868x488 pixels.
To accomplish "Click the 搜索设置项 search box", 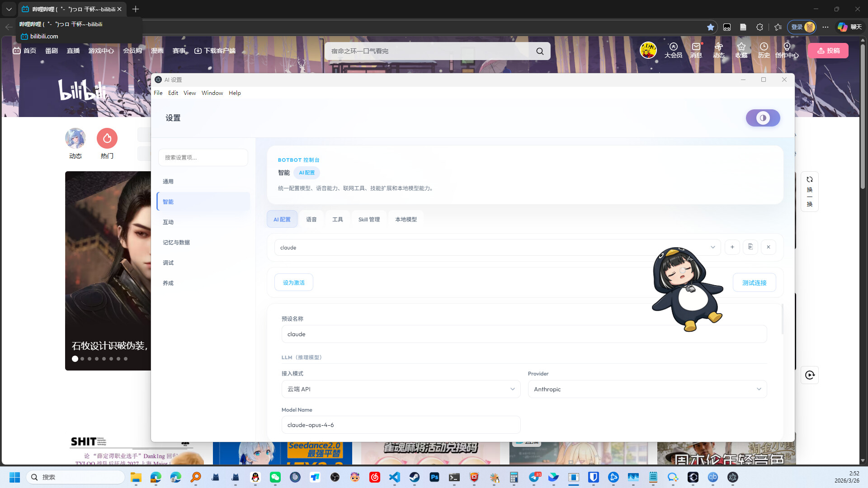I will (x=203, y=158).
